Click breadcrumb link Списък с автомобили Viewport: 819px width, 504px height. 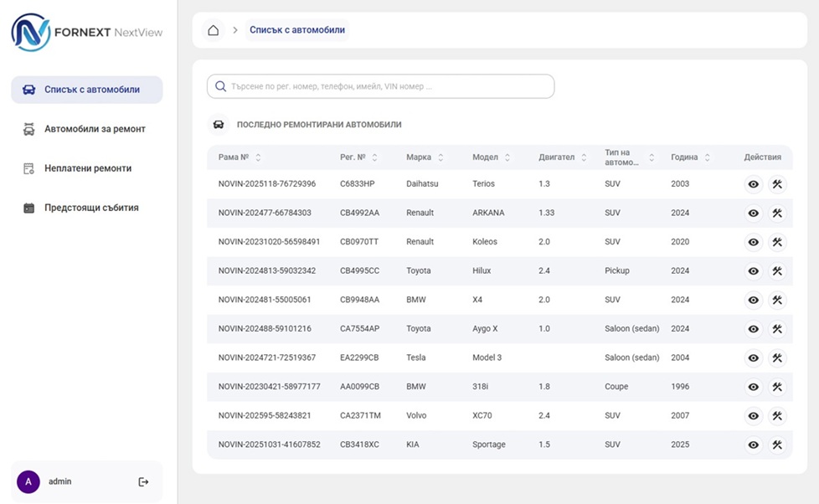tap(297, 30)
